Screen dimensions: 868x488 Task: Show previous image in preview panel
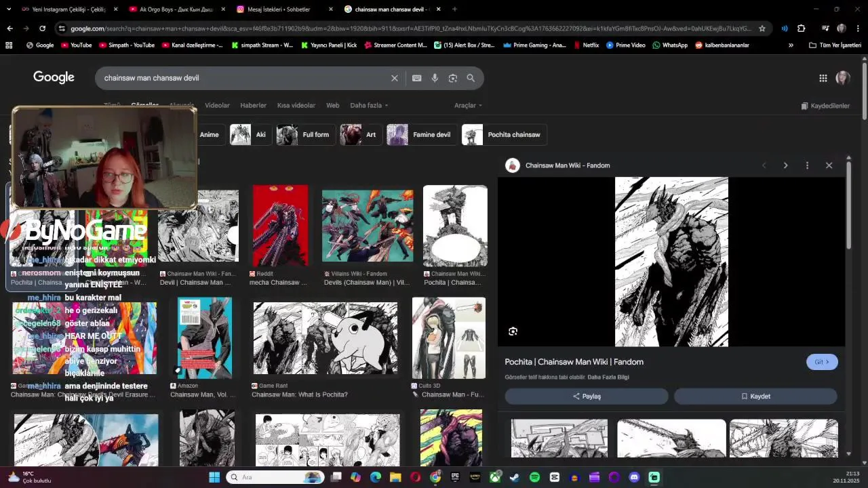[764, 165]
